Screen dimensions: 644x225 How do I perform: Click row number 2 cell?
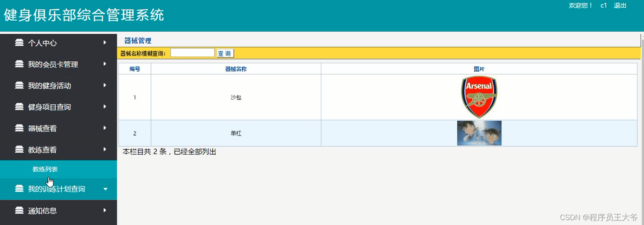(135, 133)
